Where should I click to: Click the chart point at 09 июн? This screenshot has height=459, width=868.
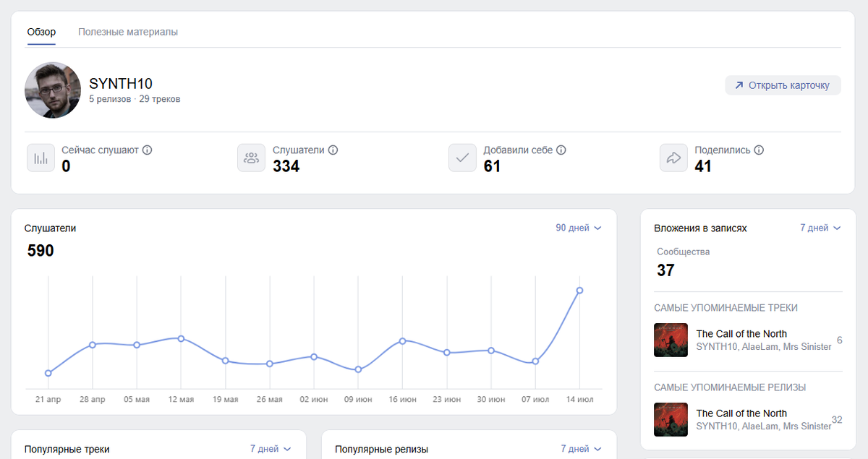(358, 369)
